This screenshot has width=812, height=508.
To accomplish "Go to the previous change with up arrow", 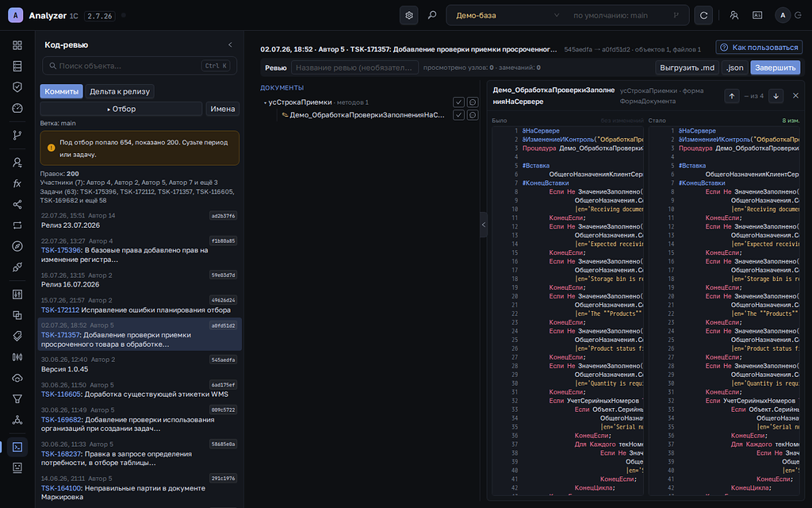I will 731,96.
